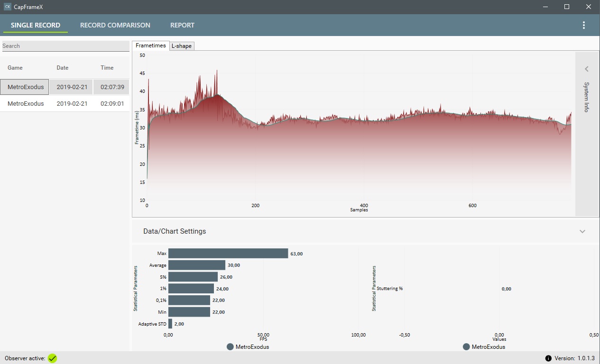Viewport: 600px width, 364px height.
Task: Click the System Info vertical label
Action: [x=587, y=97]
